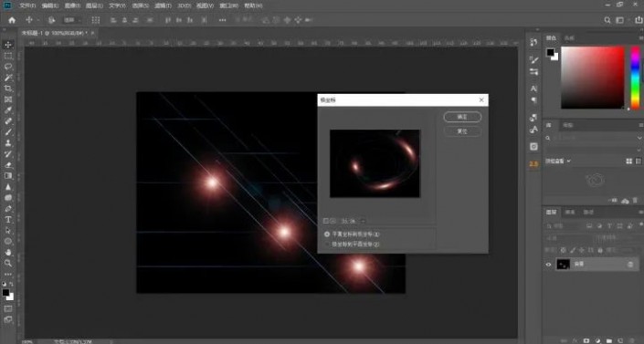Select the Magic Wand tool
644x344 pixels.
click(x=8, y=78)
